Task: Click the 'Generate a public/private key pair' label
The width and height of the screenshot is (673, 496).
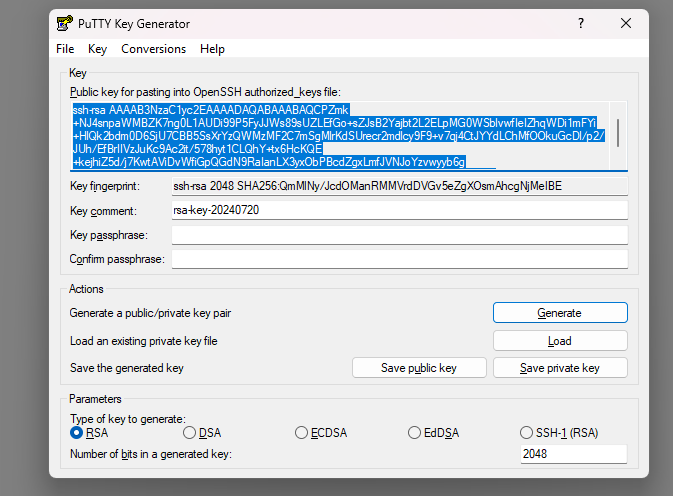Action: pyautogui.click(x=150, y=313)
